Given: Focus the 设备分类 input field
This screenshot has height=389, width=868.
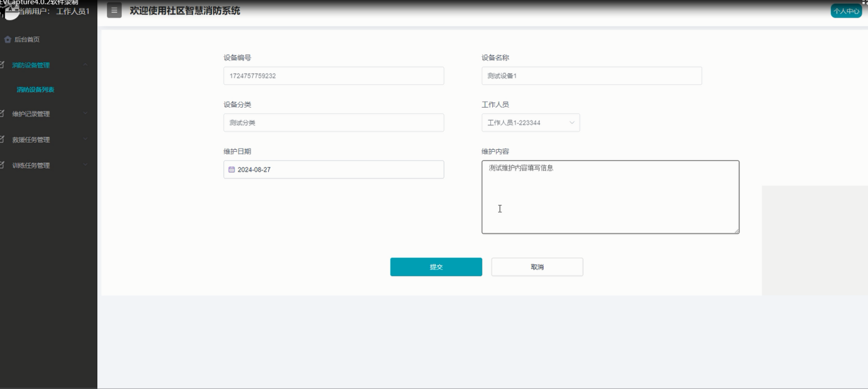Looking at the screenshot, I should pyautogui.click(x=334, y=123).
